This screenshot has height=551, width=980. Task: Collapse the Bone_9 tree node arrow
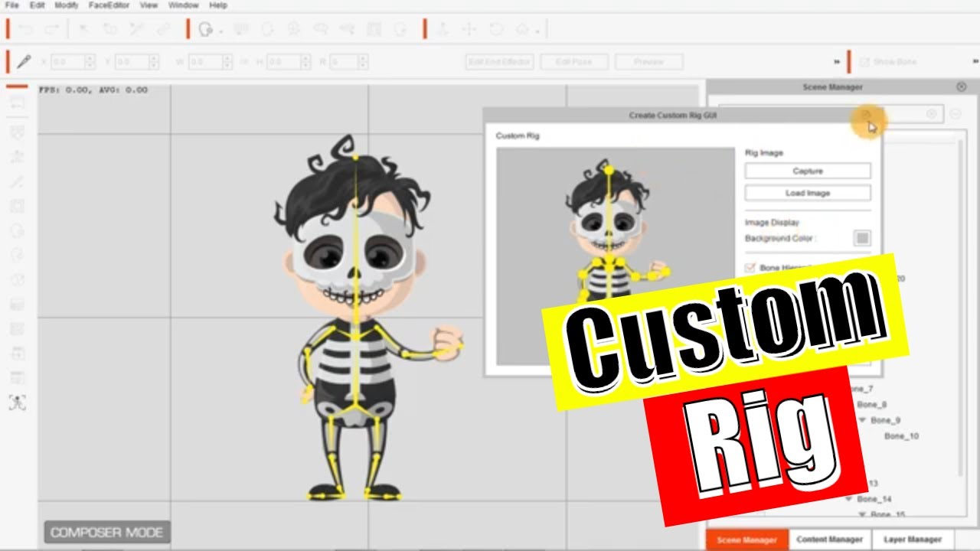coord(863,420)
